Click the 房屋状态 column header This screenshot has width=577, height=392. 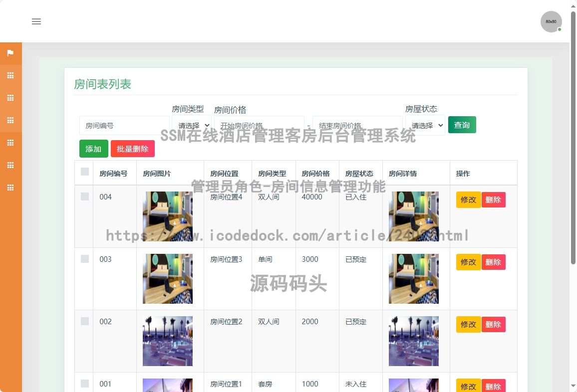359,174
